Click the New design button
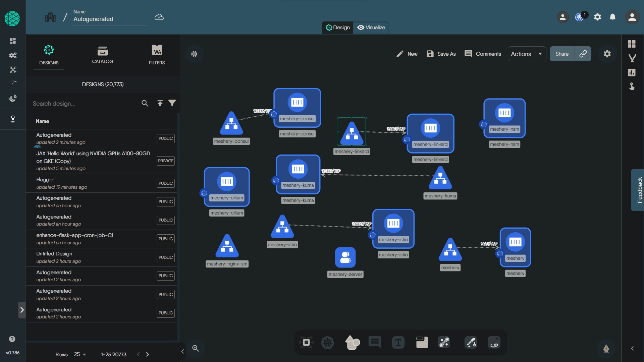 click(x=407, y=54)
